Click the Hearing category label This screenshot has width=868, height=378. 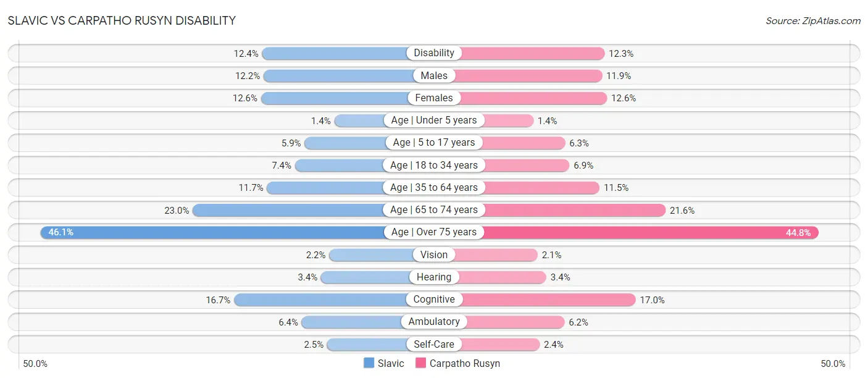[x=434, y=277]
